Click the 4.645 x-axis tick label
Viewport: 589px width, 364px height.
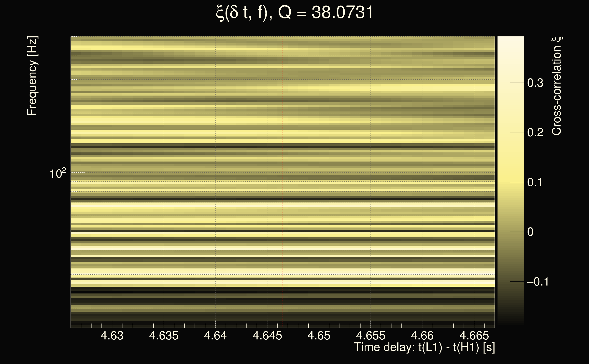point(267,336)
